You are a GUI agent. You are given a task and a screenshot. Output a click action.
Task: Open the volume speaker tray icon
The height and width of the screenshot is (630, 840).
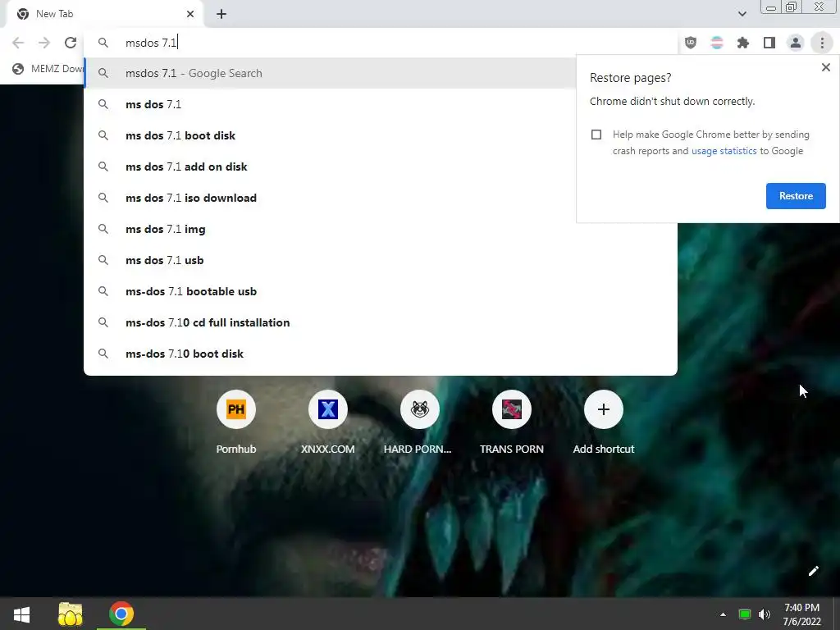pos(765,614)
